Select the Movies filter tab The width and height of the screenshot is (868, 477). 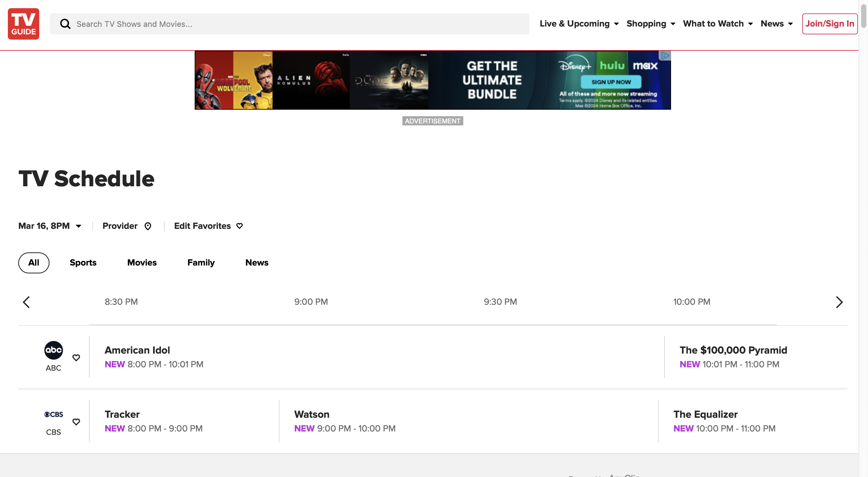tap(142, 263)
